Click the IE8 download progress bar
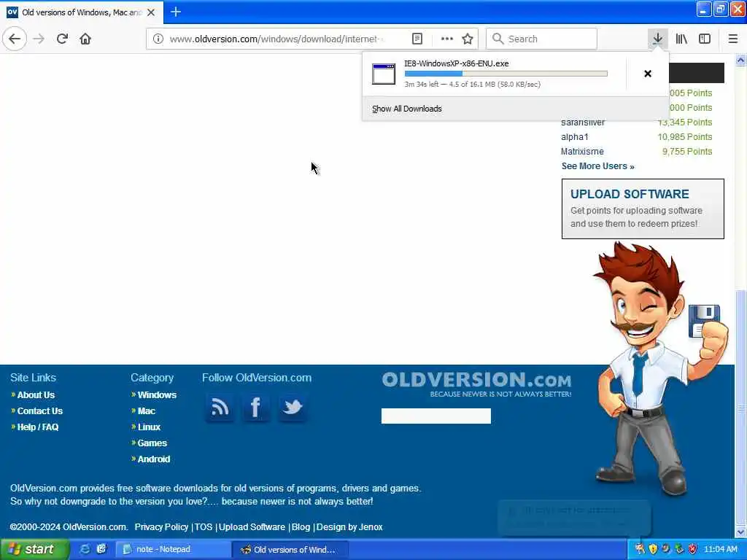The image size is (747, 560). 506,74
